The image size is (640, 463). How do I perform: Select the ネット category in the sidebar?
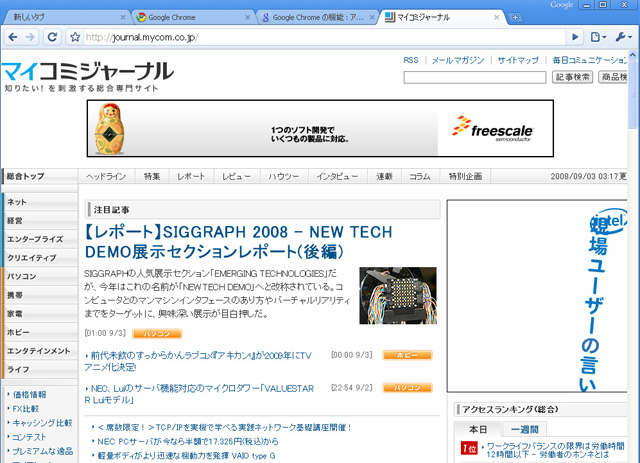tap(40, 202)
